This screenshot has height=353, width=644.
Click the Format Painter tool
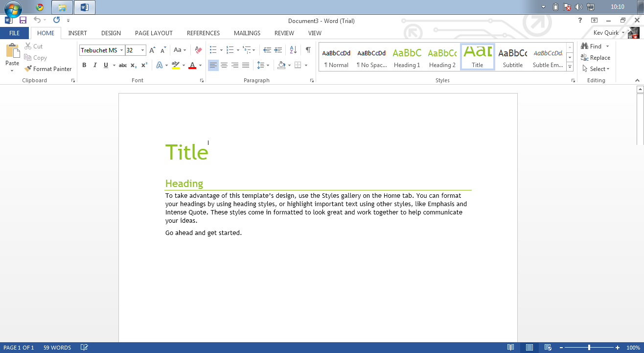coord(48,69)
